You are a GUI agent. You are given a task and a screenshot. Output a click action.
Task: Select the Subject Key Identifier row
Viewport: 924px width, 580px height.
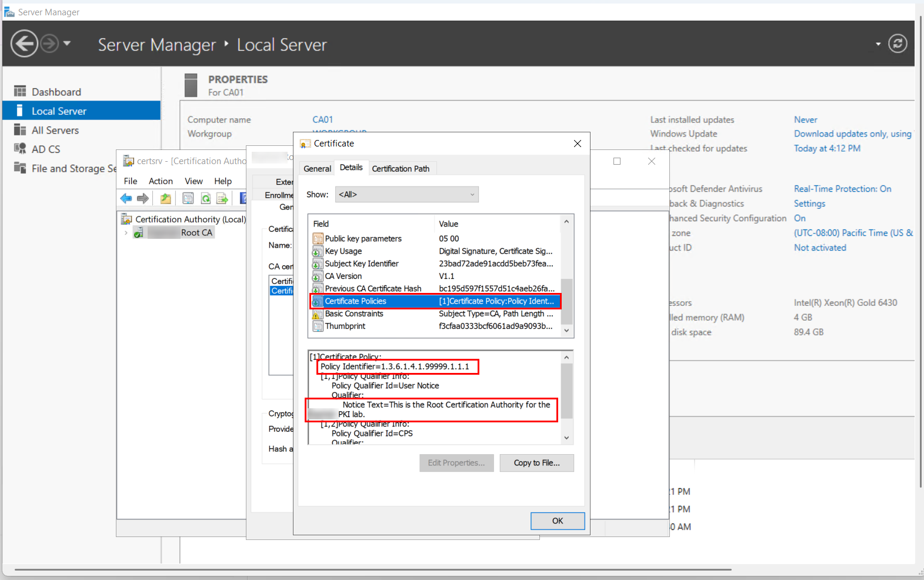coord(435,264)
